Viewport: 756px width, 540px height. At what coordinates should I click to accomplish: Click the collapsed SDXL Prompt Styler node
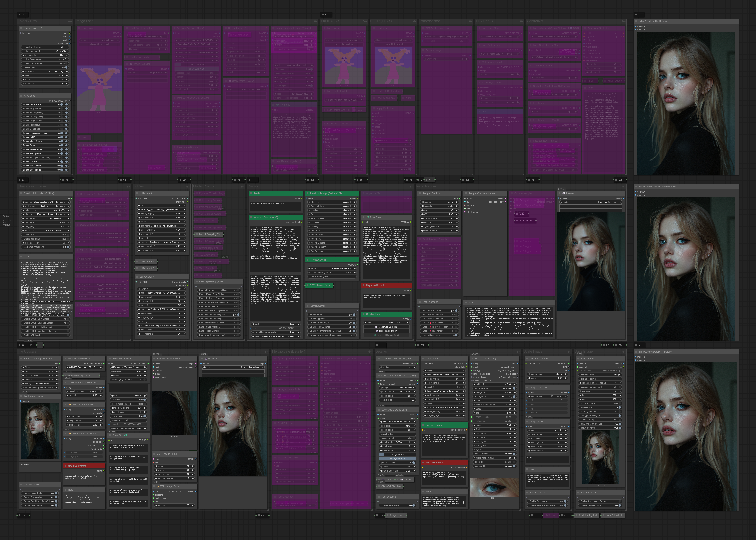319,285
